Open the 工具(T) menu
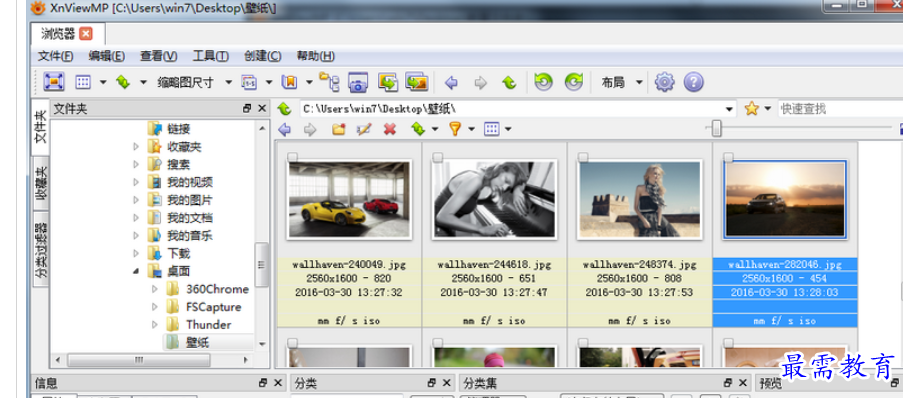 click(210, 56)
